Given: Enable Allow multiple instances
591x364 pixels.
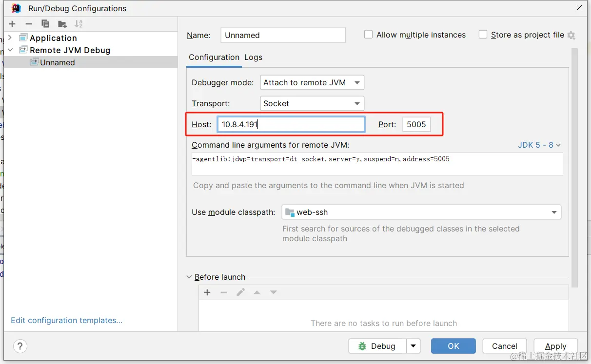Looking at the screenshot, I should (x=369, y=35).
